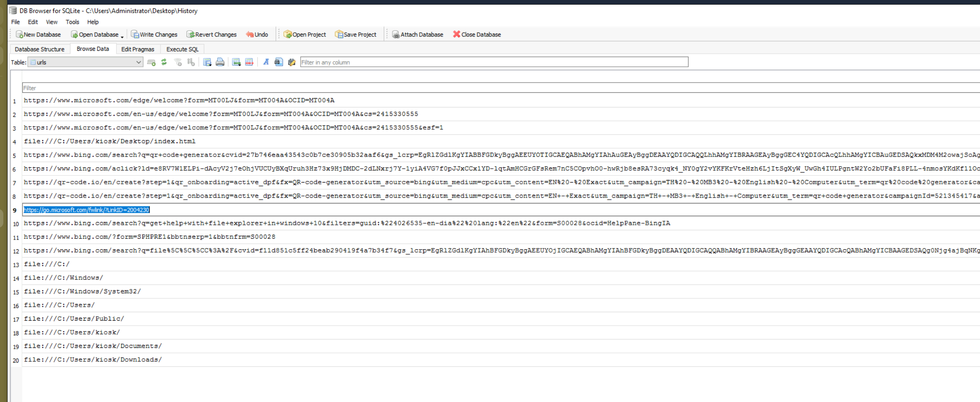Select the bing.com get+help+with+file+explorer cell
This screenshot has height=402, width=980.
coord(501,223)
